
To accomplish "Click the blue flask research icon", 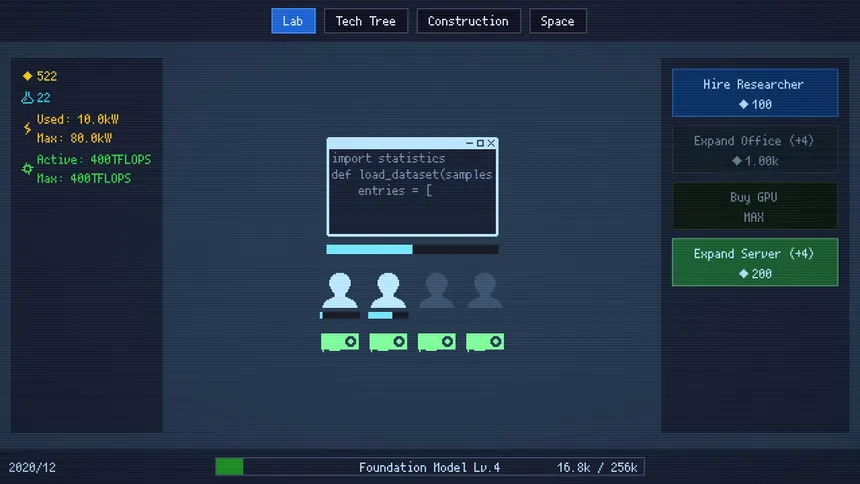I will [27, 98].
